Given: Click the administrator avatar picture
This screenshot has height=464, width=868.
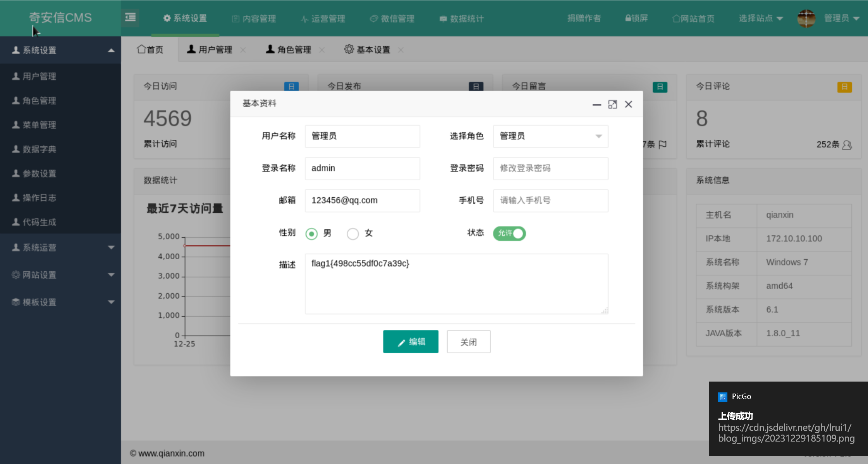Looking at the screenshot, I should [806, 18].
